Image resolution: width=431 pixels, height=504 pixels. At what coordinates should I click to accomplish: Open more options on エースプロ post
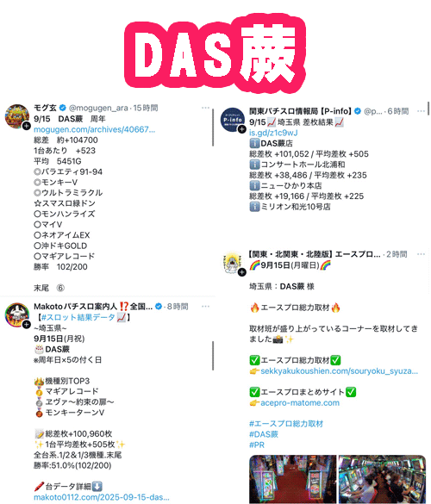421,254
